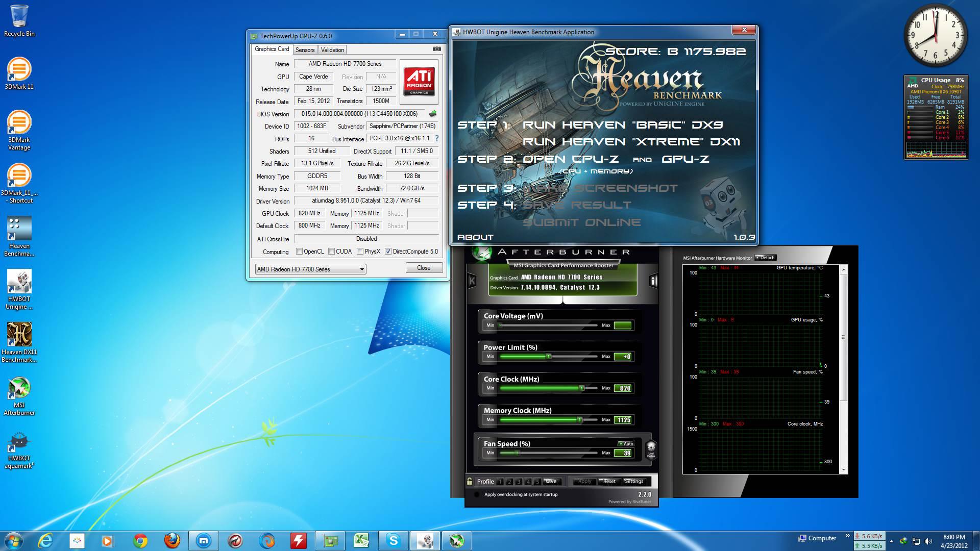
Task: Click the Afterburner info side button
Action: [653, 280]
